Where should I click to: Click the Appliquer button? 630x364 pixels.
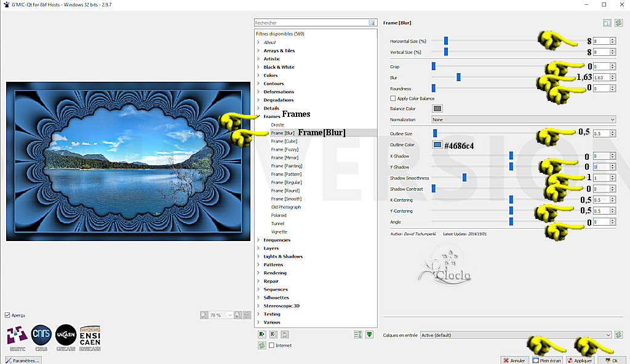(581, 360)
